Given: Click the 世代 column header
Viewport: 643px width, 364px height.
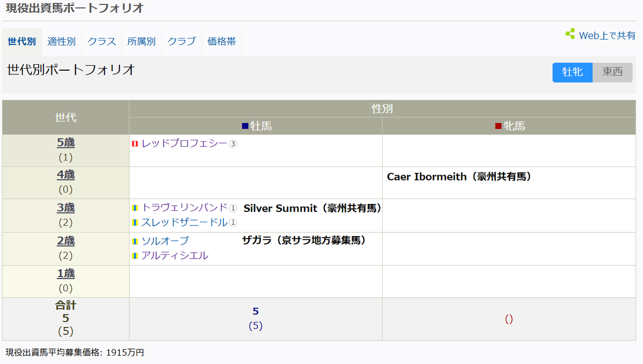Looking at the screenshot, I should point(66,117).
